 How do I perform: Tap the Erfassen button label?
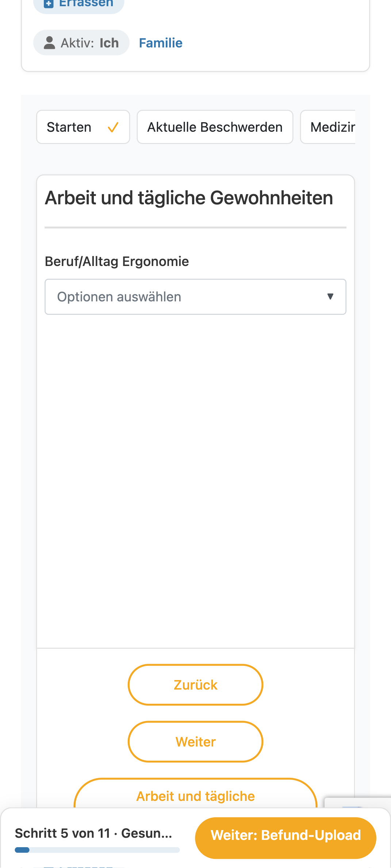point(86,4)
